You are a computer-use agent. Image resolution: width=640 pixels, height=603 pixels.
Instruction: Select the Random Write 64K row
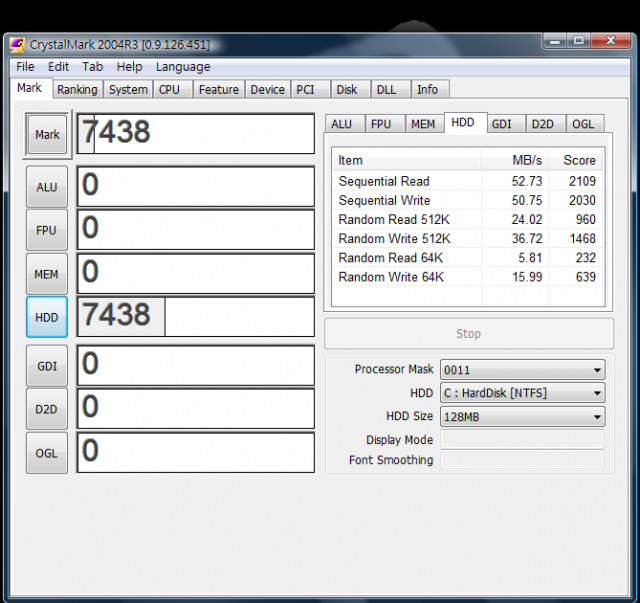click(468, 277)
